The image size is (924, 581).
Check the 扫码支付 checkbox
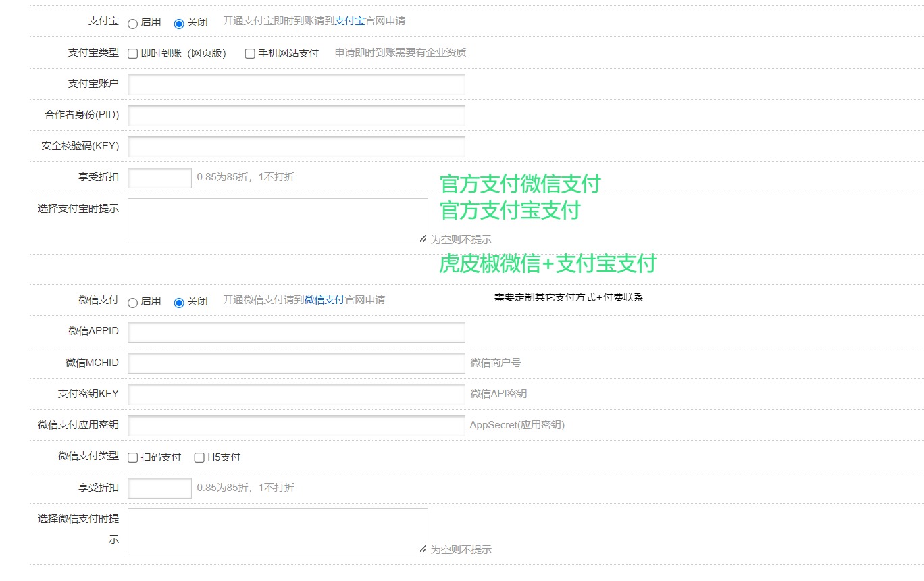(x=133, y=458)
